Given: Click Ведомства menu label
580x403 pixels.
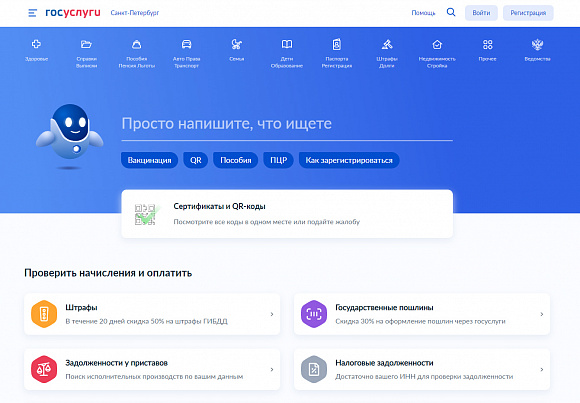Looking at the screenshot, I should click(537, 59).
